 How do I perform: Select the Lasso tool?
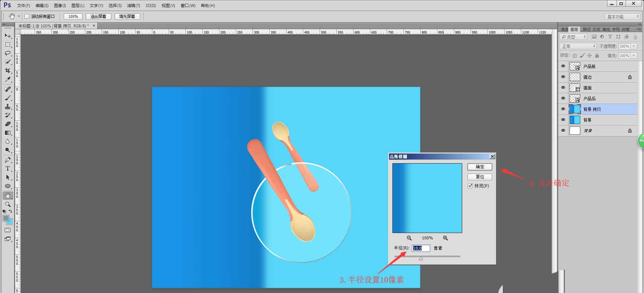(x=8, y=53)
